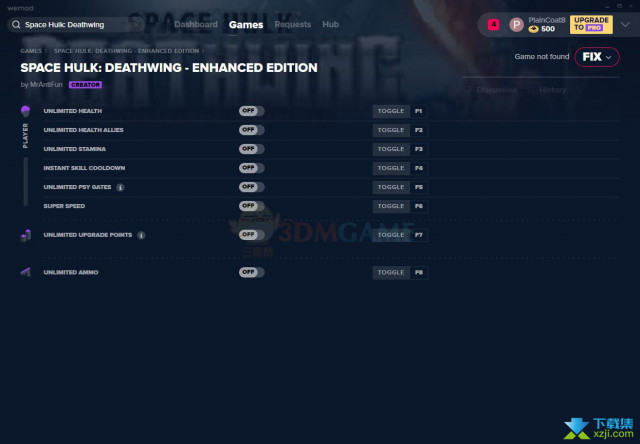
Task: Click TOGGLE button for Instant Skill Cooldown
Action: tap(391, 168)
